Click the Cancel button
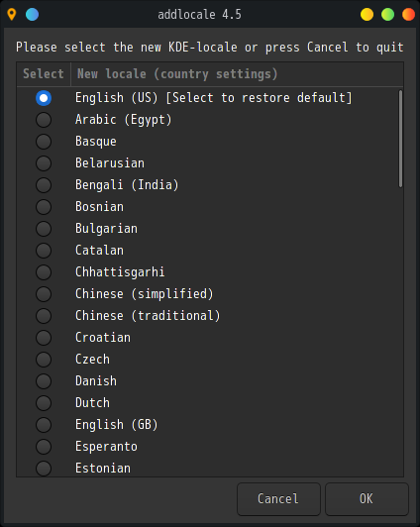The height and width of the screenshot is (527, 420). pos(278,499)
